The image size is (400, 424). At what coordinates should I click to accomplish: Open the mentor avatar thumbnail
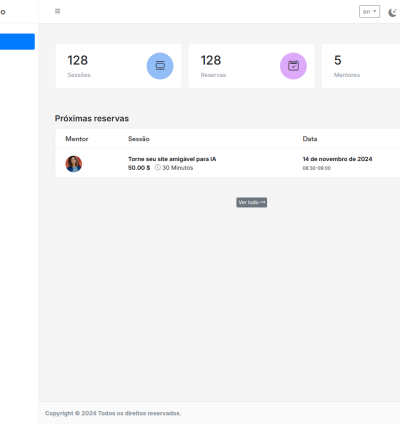tap(74, 164)
